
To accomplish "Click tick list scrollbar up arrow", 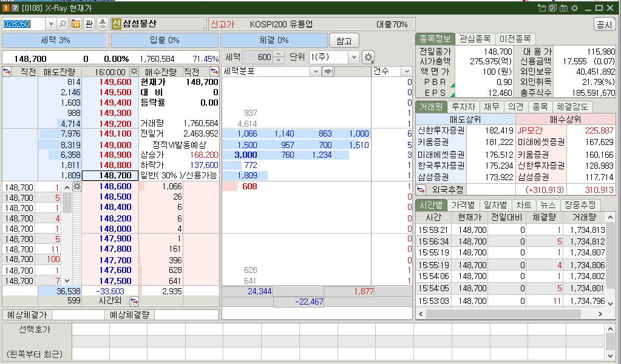I will (67, 187).
